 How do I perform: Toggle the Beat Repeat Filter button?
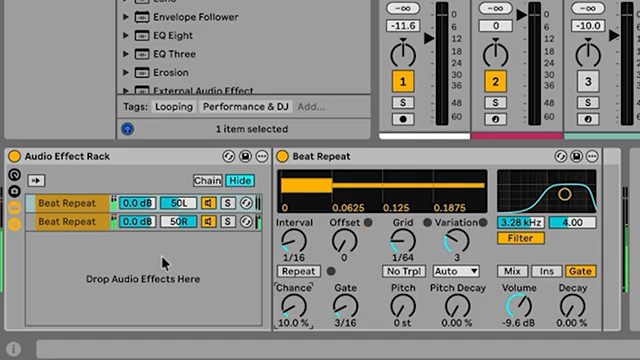[520, 238]
